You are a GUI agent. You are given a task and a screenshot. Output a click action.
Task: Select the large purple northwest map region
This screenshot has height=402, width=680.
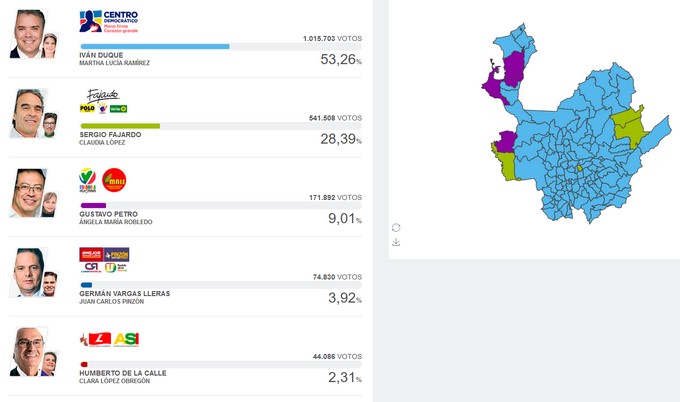tap(516, 68)
